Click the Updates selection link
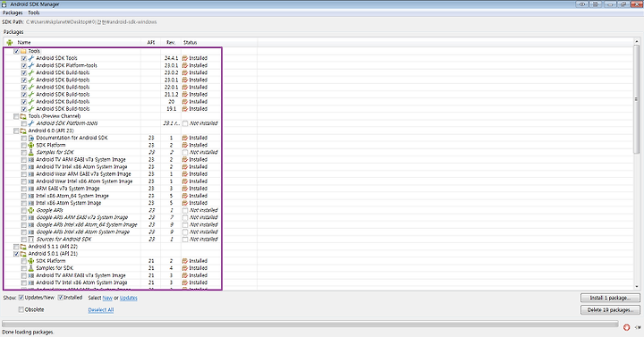Image resolution: width=644 pixels, height=337 pixels. (x=129, y=298)
